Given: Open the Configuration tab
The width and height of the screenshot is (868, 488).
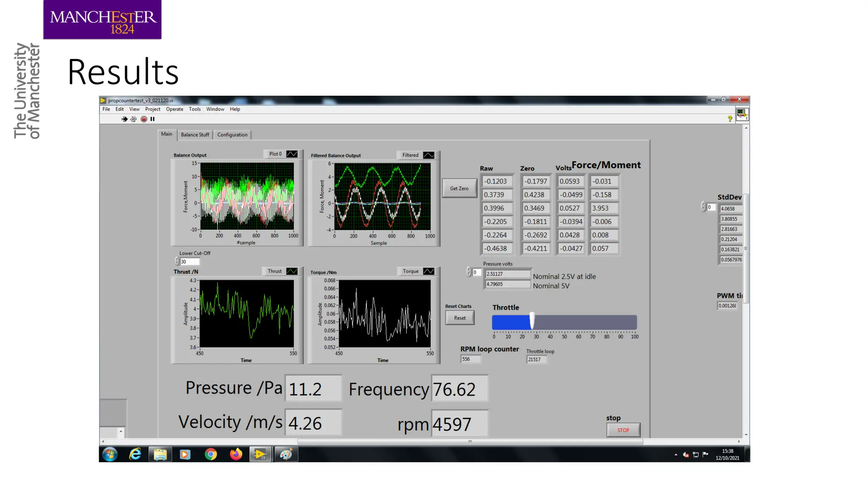Looking at the screenshot, I should click(232, 135).
